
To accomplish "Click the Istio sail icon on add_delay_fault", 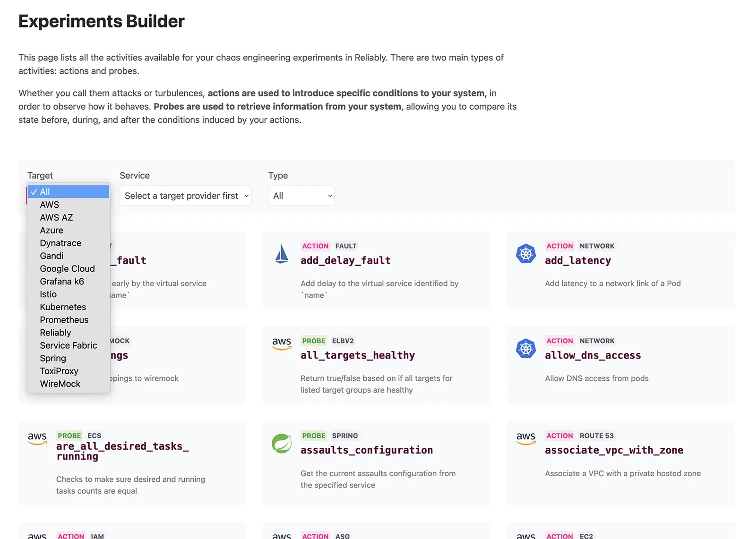I will point(282,254).
